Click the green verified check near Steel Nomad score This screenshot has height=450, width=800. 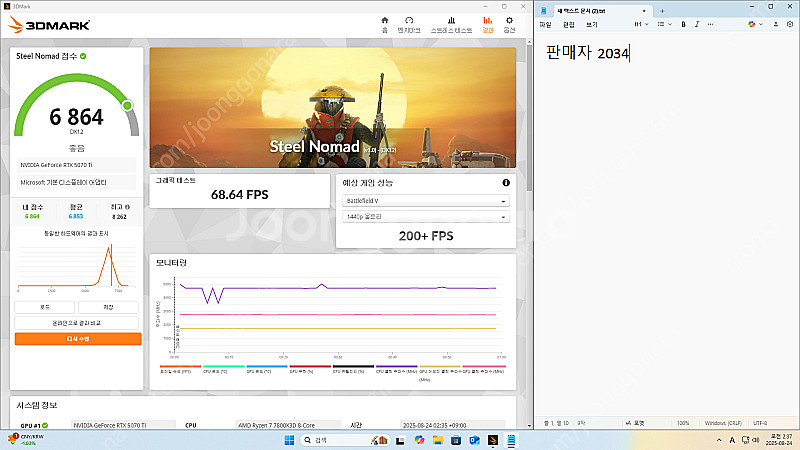point(83,56)
